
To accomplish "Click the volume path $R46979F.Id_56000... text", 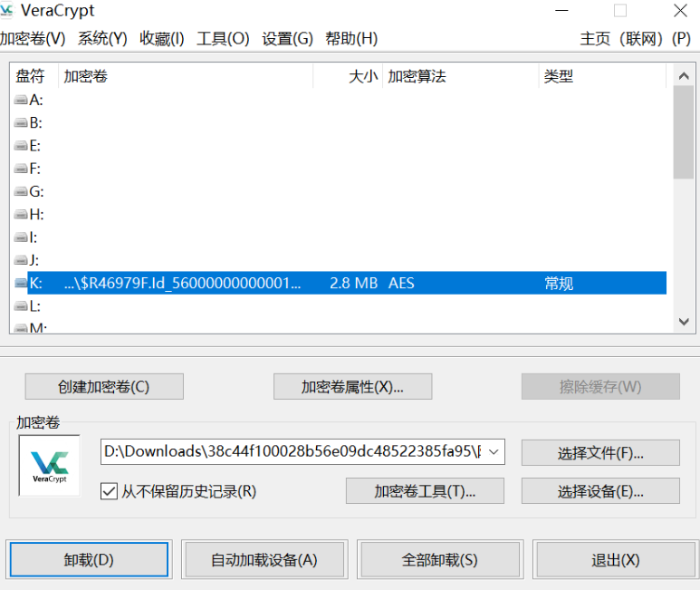I will point(182,283).
